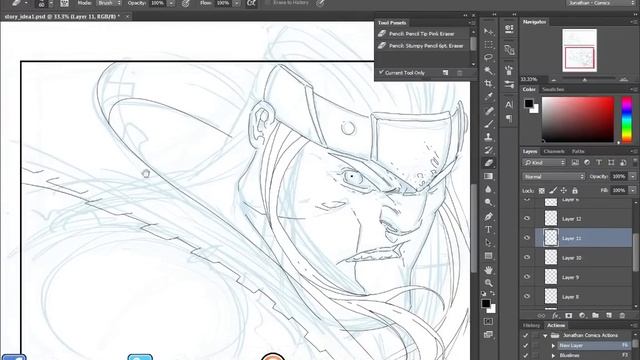Change the screen mode
The image size is (640, 360).
point(488,335)
